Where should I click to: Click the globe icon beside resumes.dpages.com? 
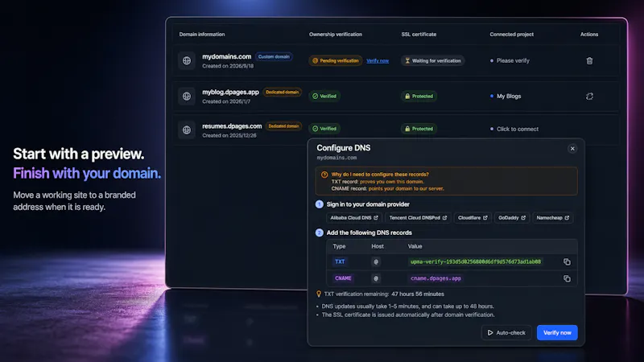pyautogui.click(x=187, y=130)
